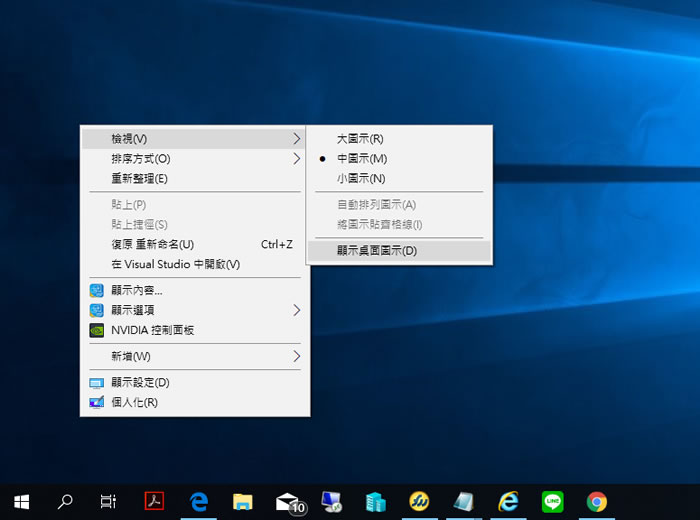Screen dimensions: 700x520
Task: Open Task View from the taskbar
Action: coord(109,502)
